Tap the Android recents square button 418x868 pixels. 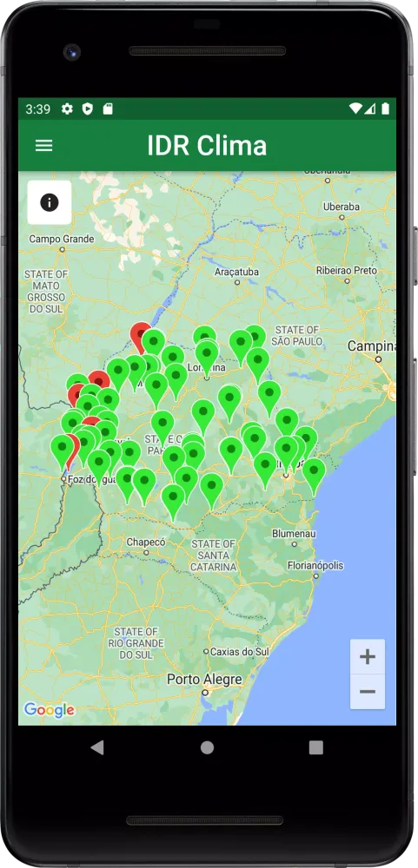(316, 748)
